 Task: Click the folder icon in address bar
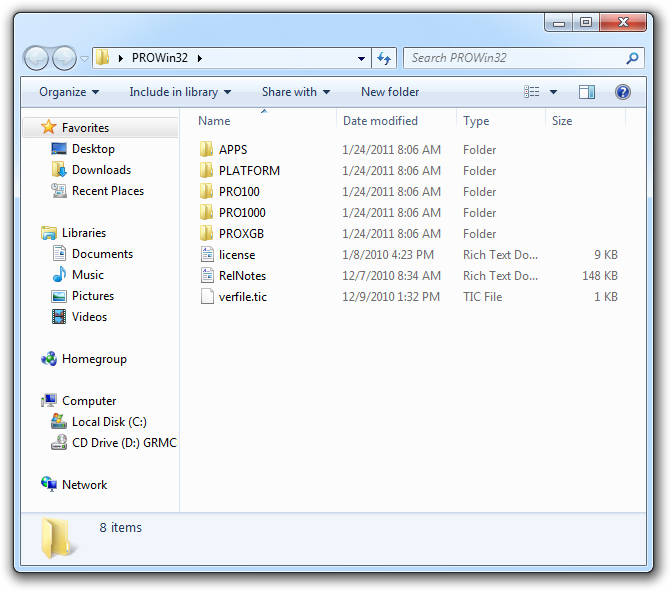click(102, 57)
